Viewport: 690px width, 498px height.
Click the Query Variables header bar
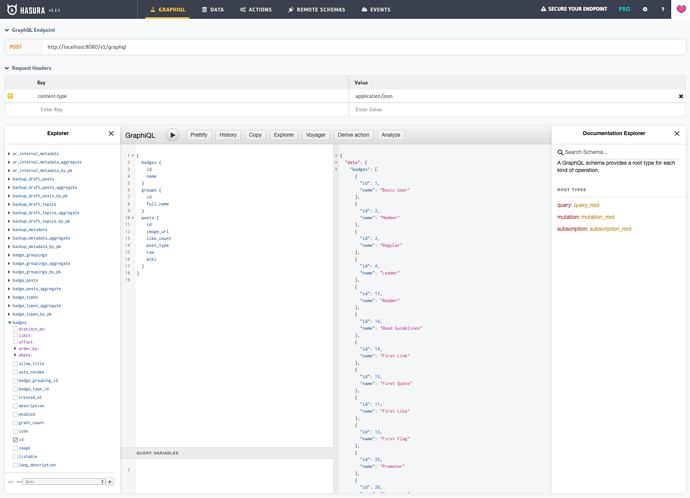tap(227, 453)
